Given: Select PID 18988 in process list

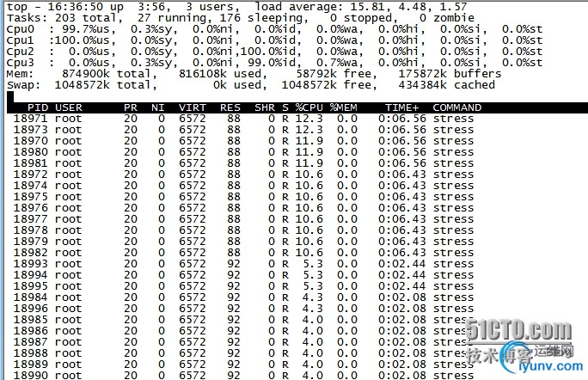Looking at the screenshot, I should coord(31,353).
